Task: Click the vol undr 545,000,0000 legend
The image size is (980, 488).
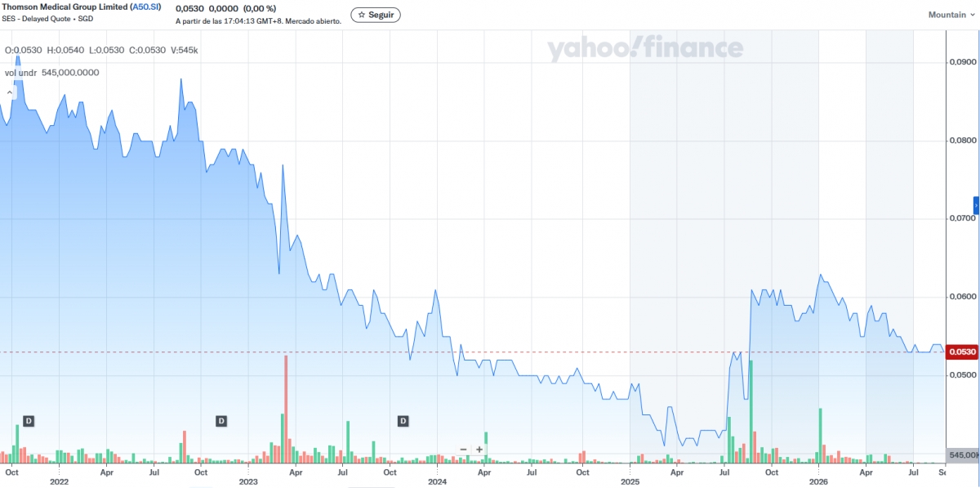Action: 52,72
